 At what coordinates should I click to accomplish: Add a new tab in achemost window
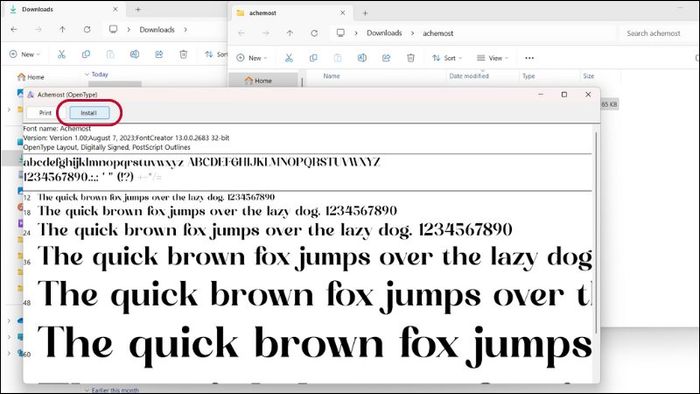point(365,13)
